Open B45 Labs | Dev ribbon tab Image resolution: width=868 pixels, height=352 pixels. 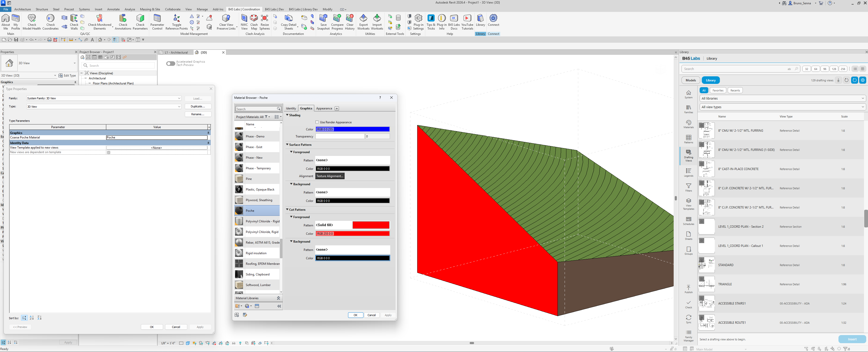coord(274,9)
